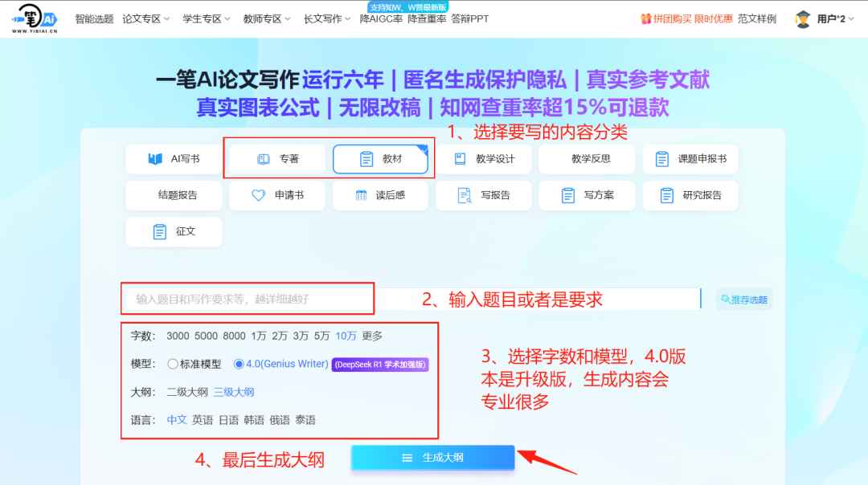This screenshot has width=868, height=485.
Task: Click the gift icon beside 拼团购买
Action: pos(645,18)
